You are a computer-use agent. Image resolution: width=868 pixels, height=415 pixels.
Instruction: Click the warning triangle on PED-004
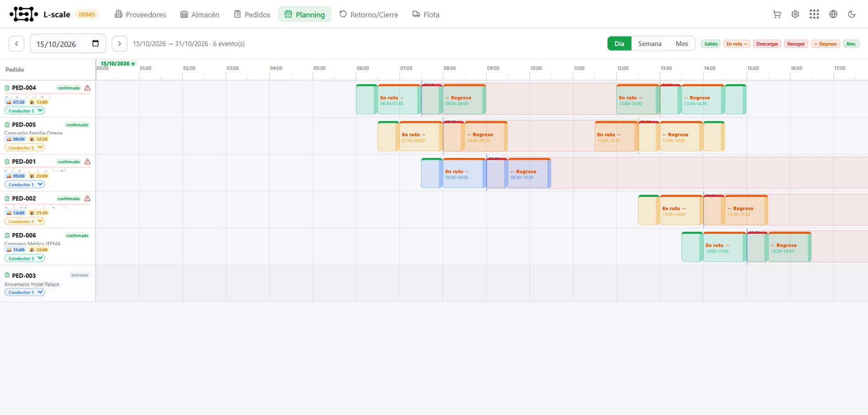pos(87,88)
